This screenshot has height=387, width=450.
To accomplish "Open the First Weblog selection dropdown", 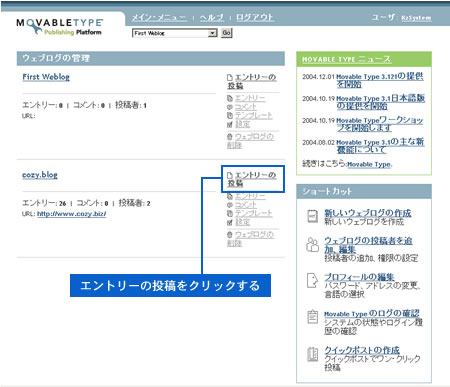I will pyautogui.click(x=175, y=33).
